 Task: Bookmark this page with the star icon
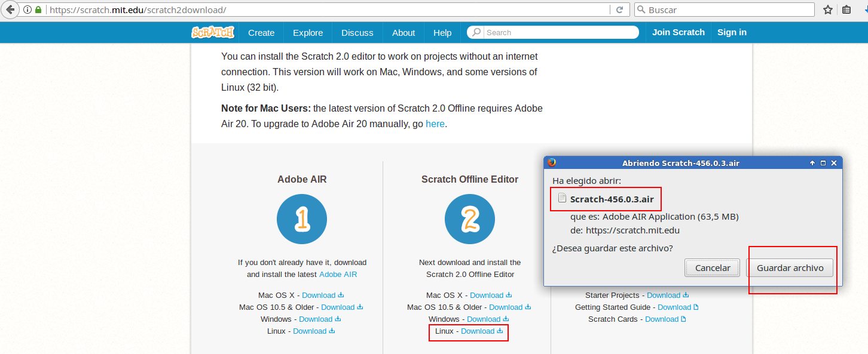828,10
